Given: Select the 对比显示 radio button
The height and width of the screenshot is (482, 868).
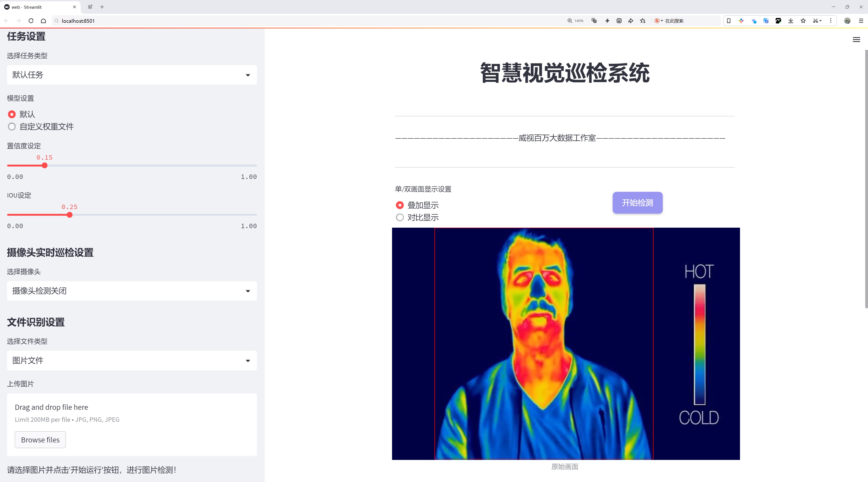Looking at the screenshot, I should tap(400, 217).
